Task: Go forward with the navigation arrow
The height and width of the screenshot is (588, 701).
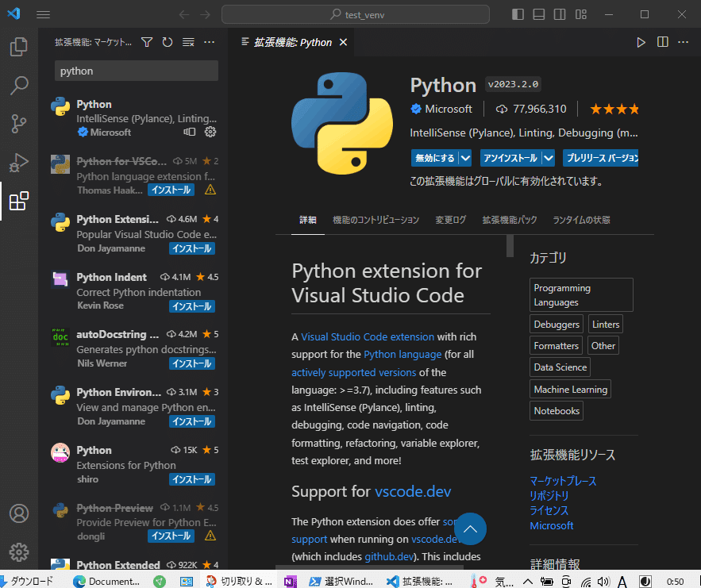Action: tap(205, 15)
